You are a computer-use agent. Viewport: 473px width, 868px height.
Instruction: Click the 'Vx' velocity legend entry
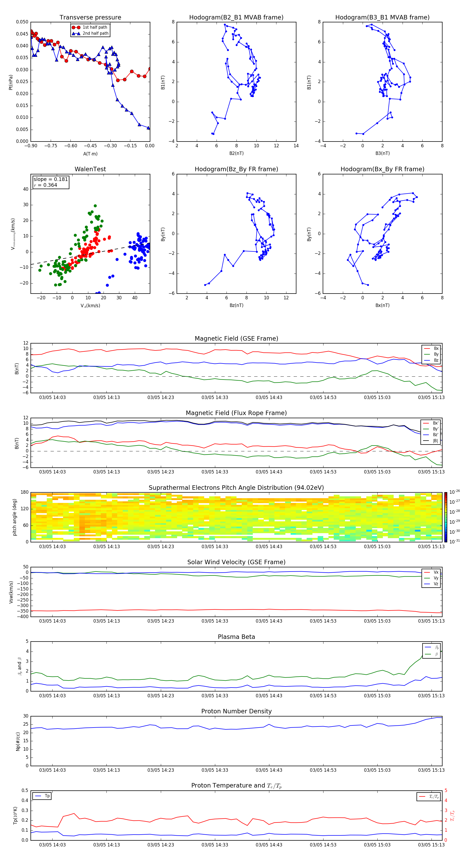tap(431, 572)
